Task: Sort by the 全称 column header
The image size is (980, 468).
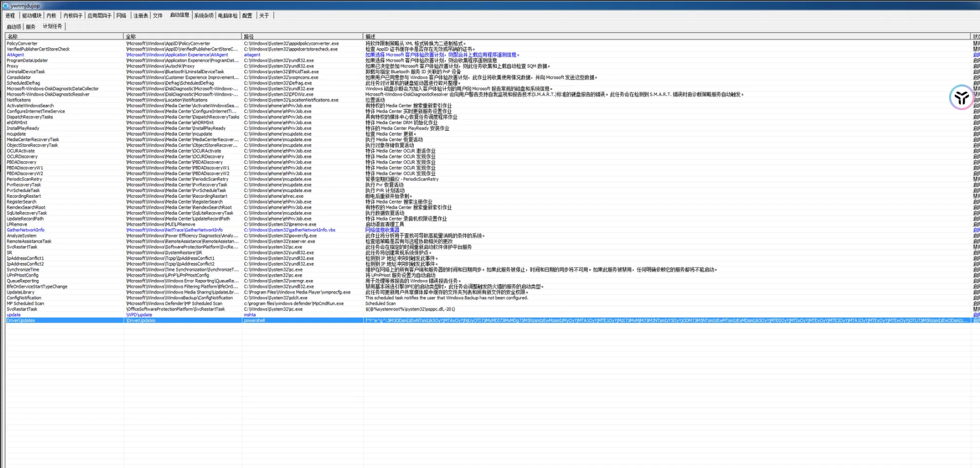Action: pyautogui.click(x=183, y=36)
